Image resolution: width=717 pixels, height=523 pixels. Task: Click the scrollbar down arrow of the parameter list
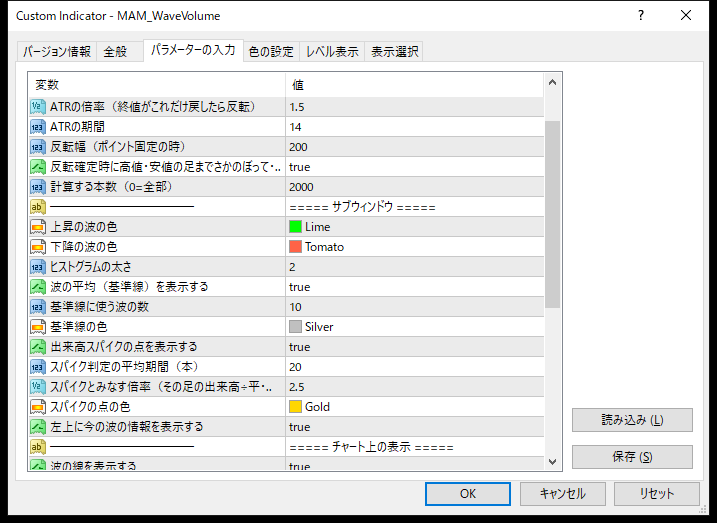pos(552,461)
